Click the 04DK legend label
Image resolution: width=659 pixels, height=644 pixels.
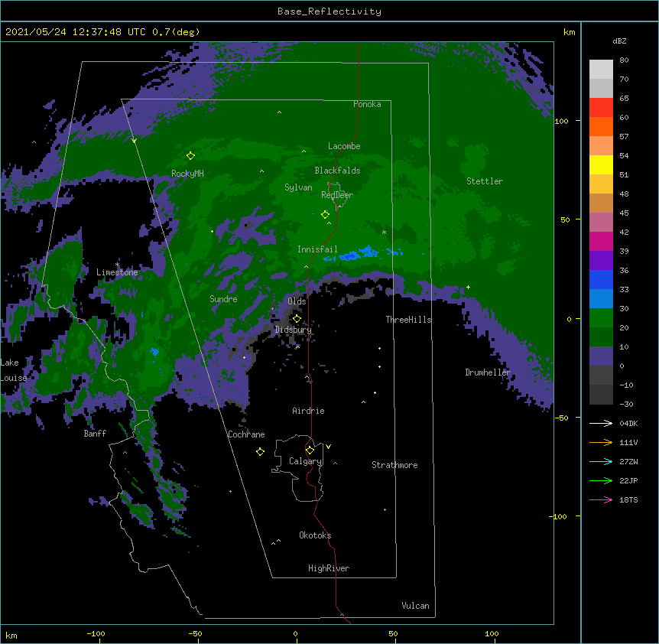click(x=628, y=423)
